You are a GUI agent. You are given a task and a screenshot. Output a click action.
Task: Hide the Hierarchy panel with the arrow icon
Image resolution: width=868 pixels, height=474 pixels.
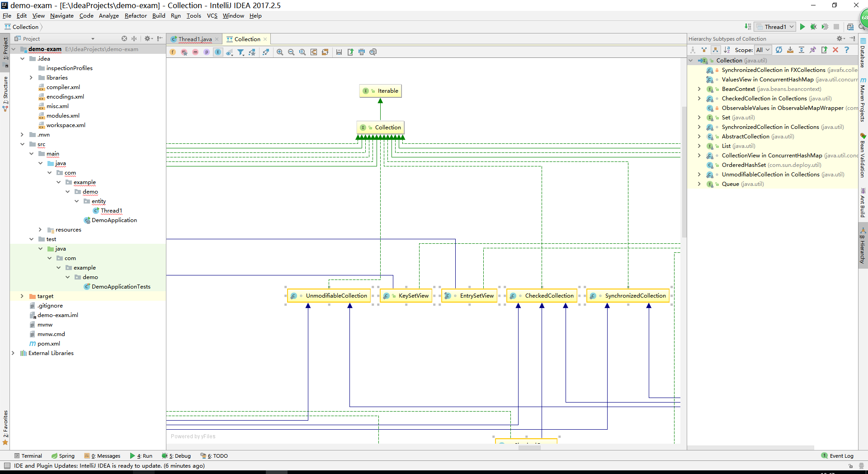pos(852,39)
